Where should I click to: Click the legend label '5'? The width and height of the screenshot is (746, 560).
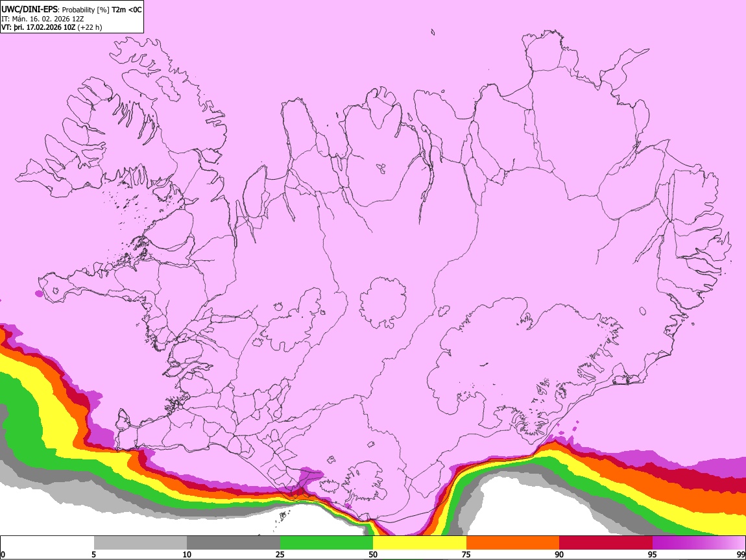pyautogui.click(x=93, y=554)
